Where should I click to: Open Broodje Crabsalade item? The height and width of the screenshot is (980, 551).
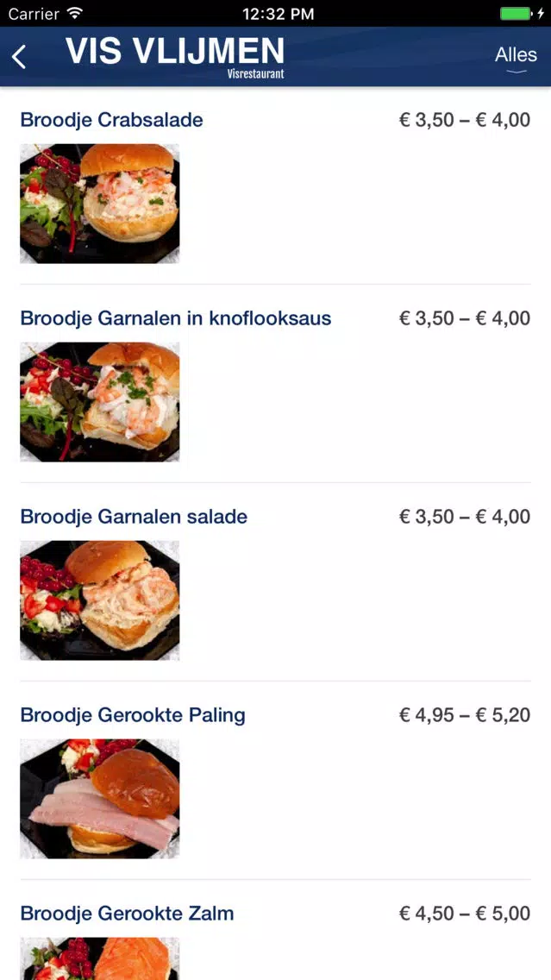[x=111, y=120]
